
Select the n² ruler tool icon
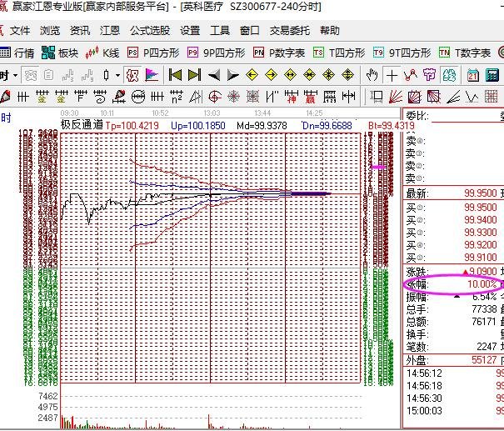click(177, 96)
